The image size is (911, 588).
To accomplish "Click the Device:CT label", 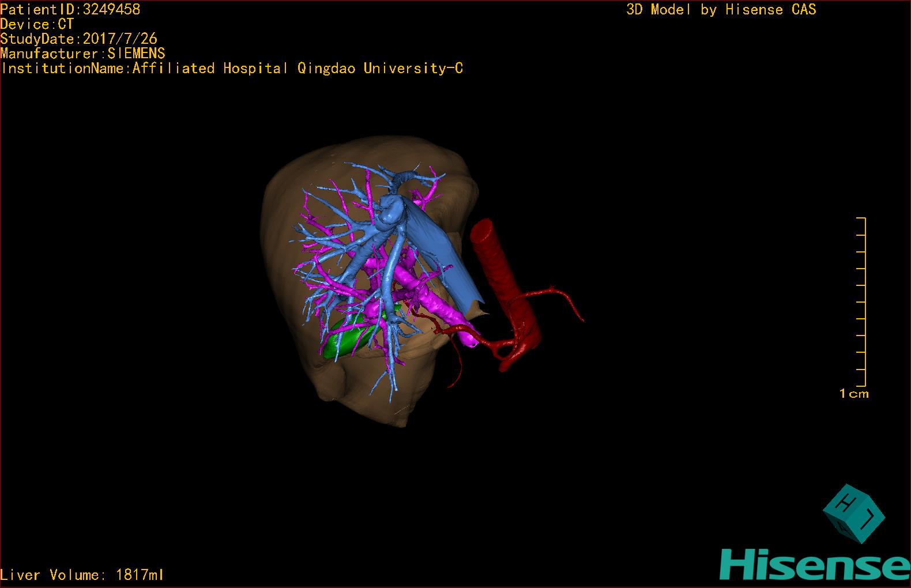I will pyautogui.click(x=37, y=24).
